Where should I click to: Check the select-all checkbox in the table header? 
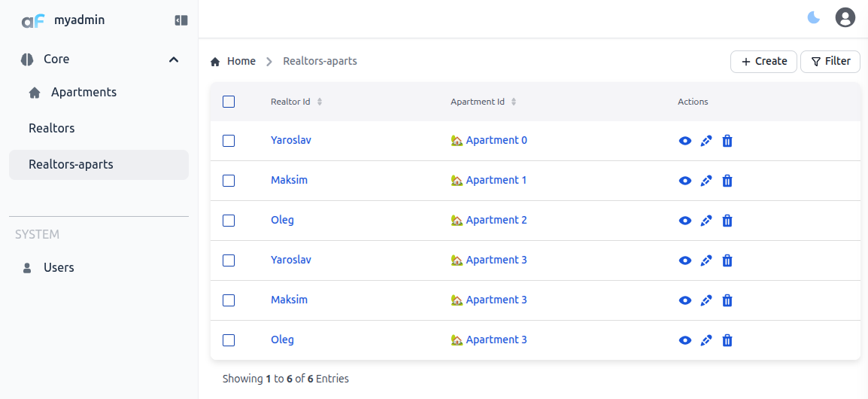229,102
